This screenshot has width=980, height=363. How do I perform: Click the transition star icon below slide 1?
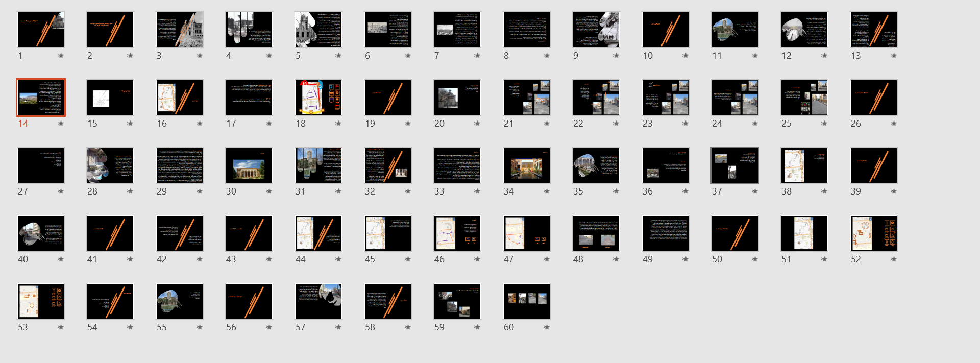tap(61, 56)
